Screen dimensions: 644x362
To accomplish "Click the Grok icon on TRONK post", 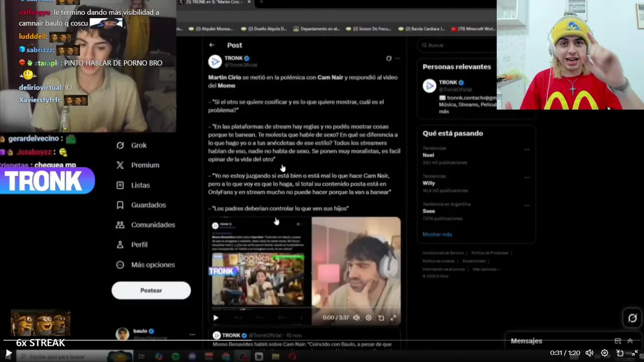I will coord(388,58).
